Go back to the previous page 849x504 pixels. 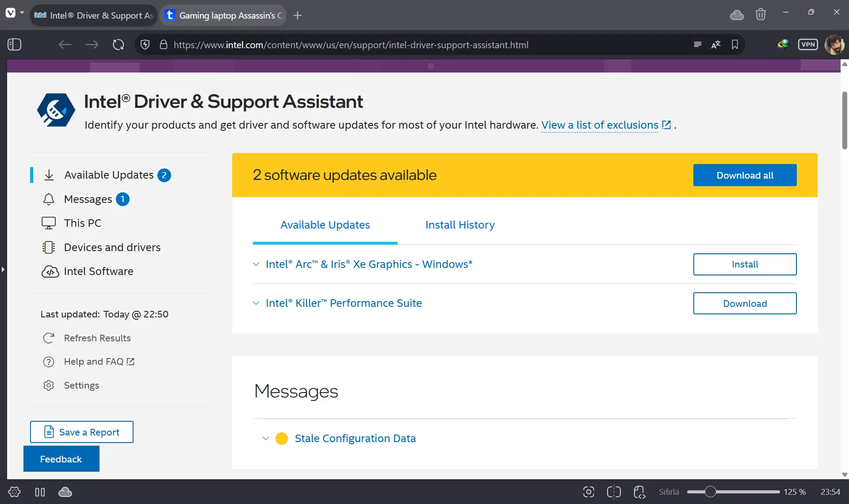click(x=65, y=45)
